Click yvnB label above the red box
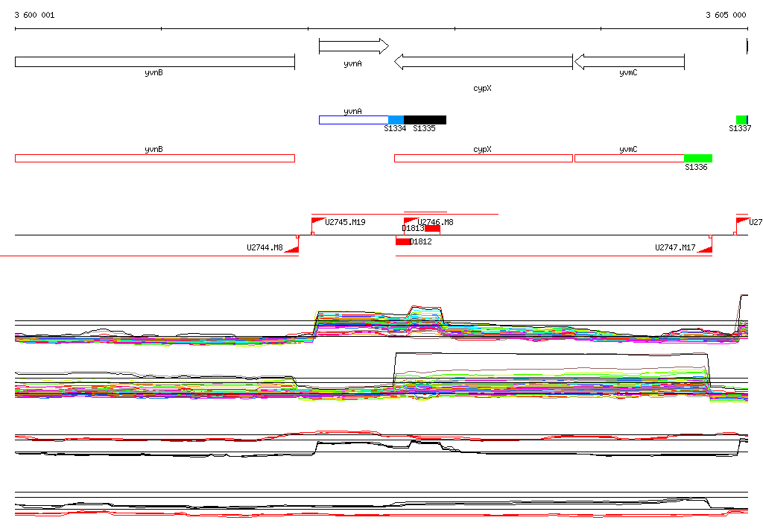763x532 pixels. (153, 150)
